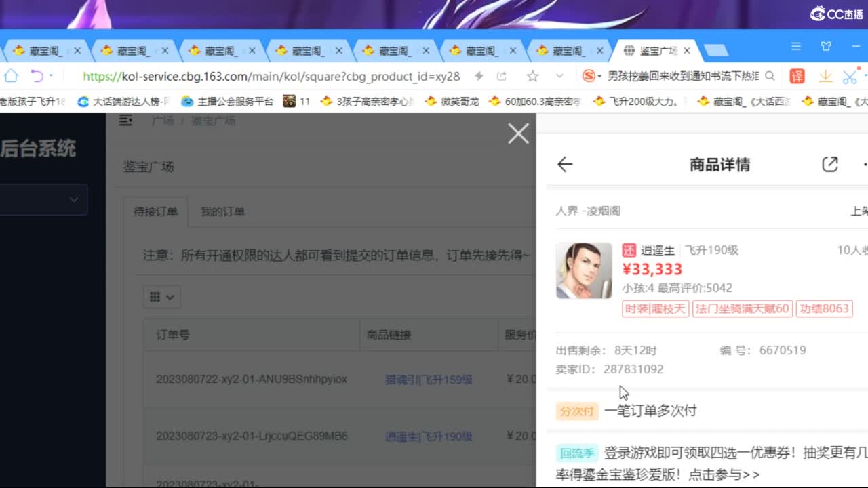Viewport: 868px width, 488px height.
Task: Click the magnifier search icon
Action: pos(770,76)
